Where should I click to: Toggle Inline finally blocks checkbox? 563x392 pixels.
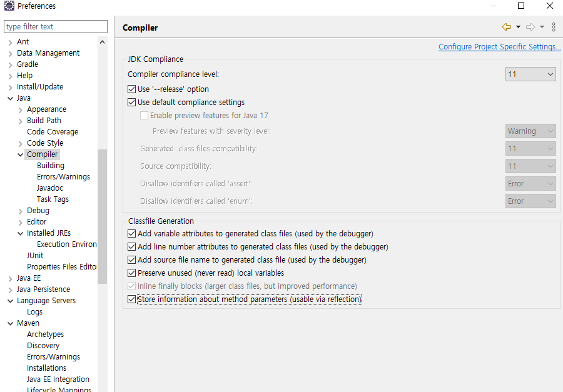click(132, 286)
